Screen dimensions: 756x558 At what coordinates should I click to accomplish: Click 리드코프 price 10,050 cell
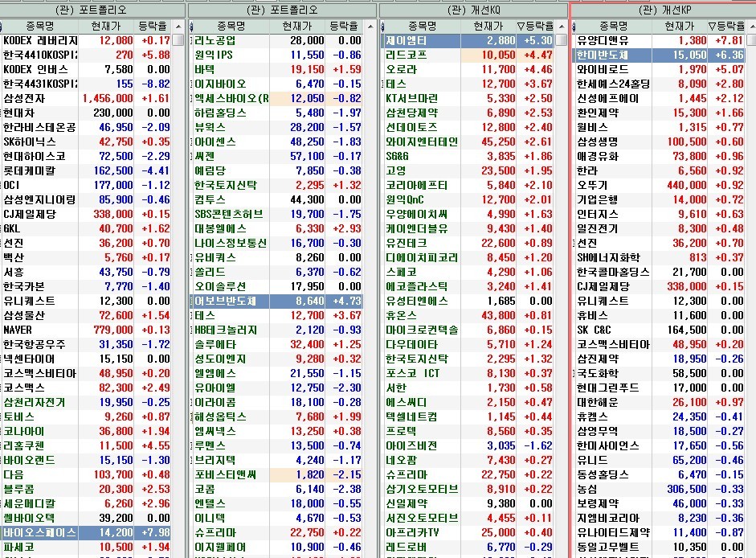tap(488, 55)
